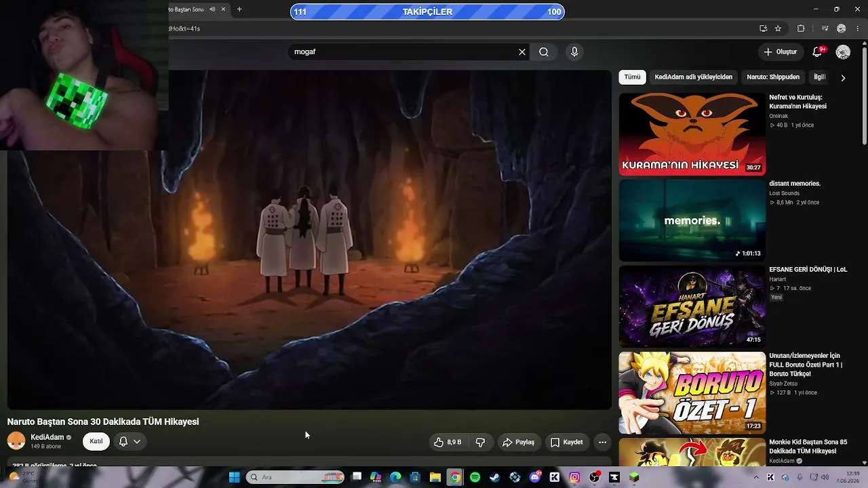Open the YouTube account avatar menu

(x=843, y=52)
